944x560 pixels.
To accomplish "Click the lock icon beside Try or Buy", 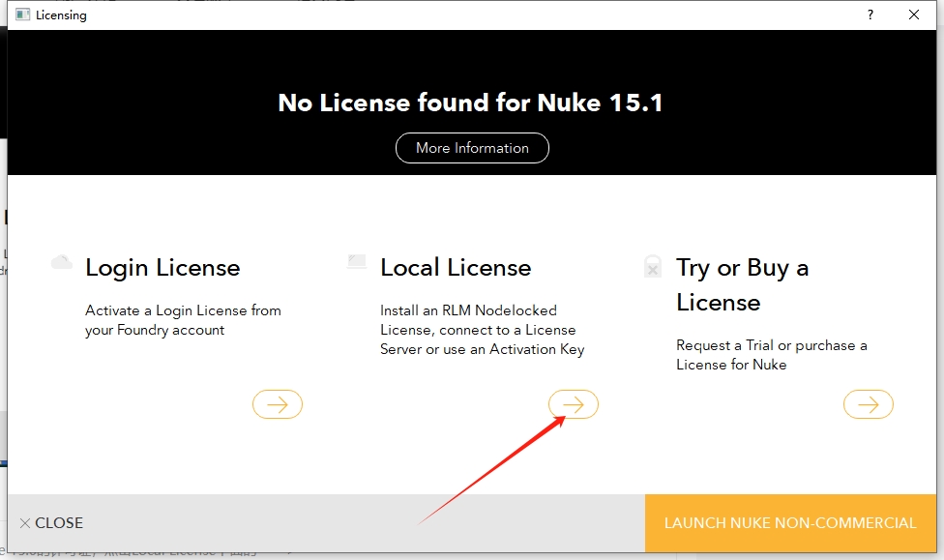I will [653, 267].
